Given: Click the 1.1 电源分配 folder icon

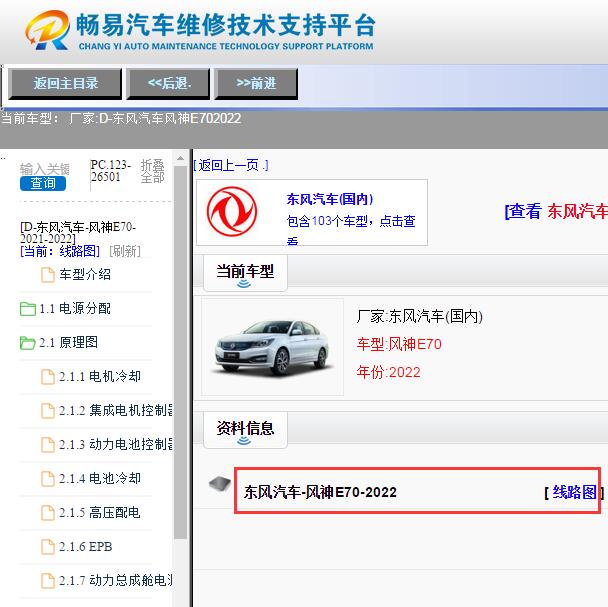Looking at the screenshot, I should tap(28, 309).
